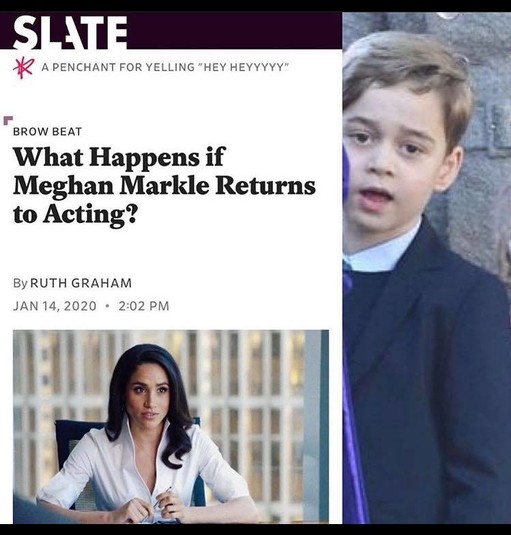
Task: Click the small purple corner icon above Brow Beat
Action: click(x=8, y=120)
